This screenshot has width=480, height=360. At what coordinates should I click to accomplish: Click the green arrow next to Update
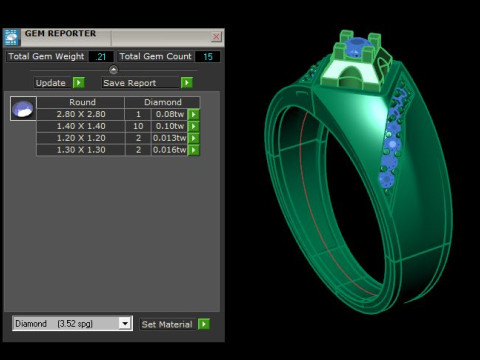pos(79,83)
